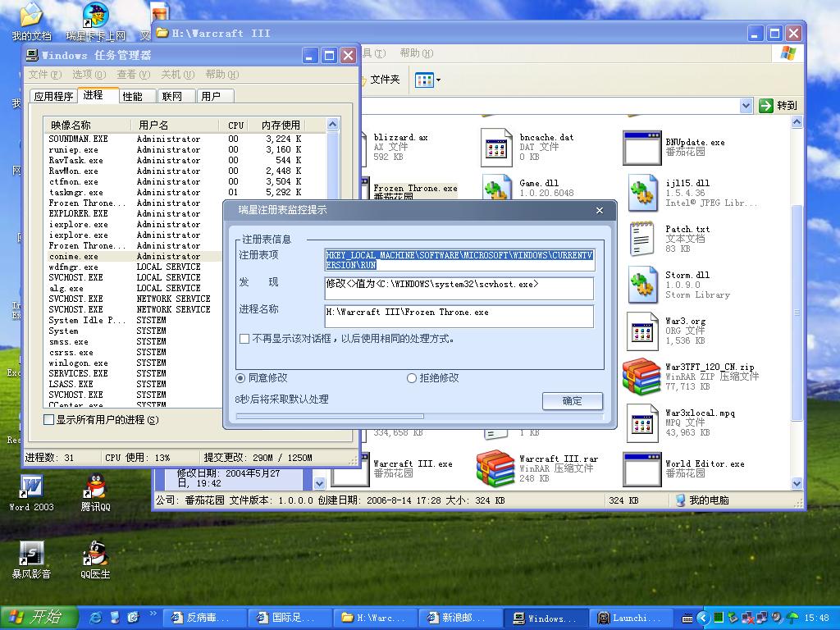
Task: Select the Storm.dll file icon
Action: pos(642,285)
